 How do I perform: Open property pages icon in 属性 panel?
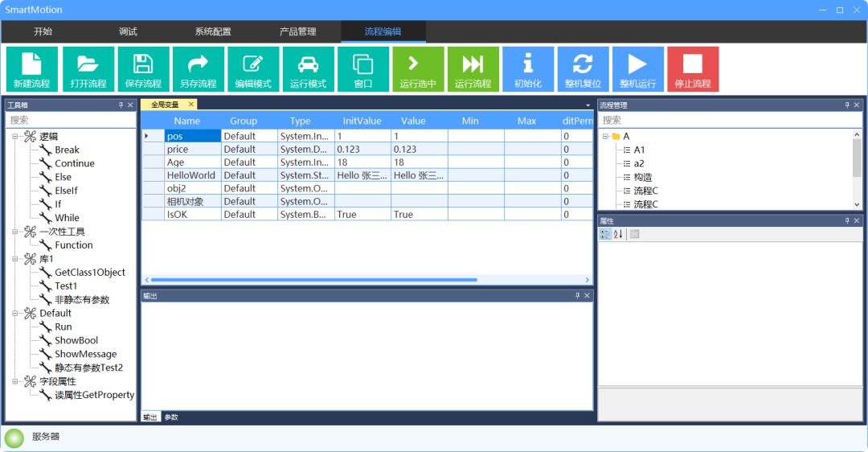[x=634, y=234]
